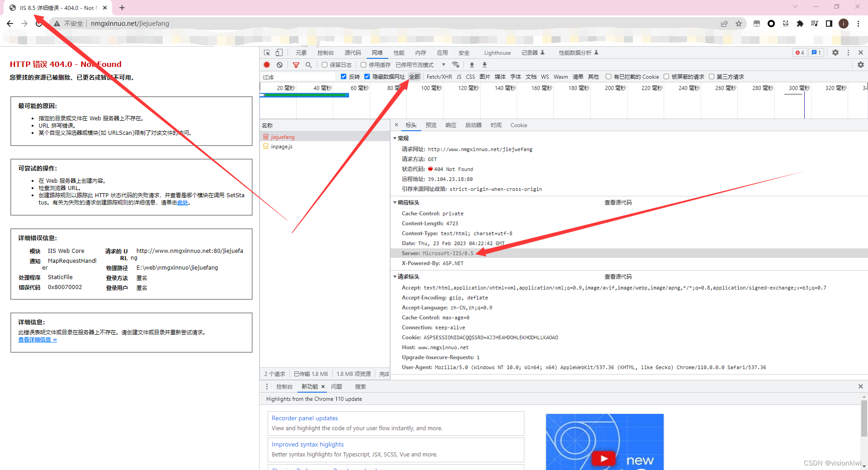Open network search magnifier icon
This screenshot has height=470, width=868.
click(309, 65)
